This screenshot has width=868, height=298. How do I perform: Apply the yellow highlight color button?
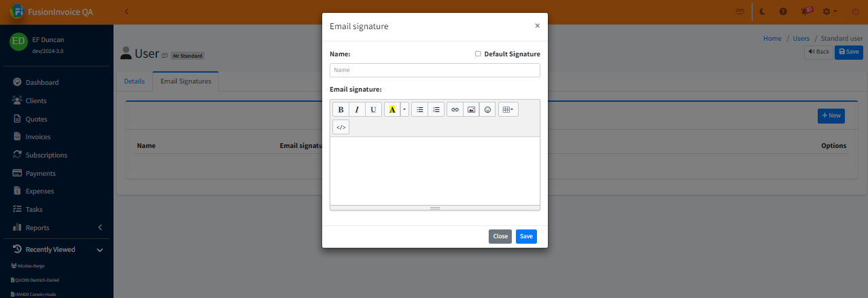point(392,109)
